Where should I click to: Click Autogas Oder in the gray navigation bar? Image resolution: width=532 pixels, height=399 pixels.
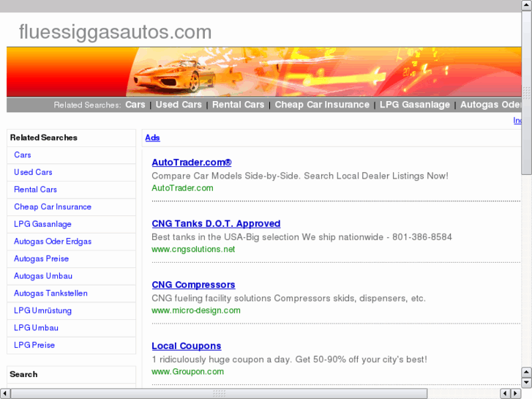pyautogui.click(x=490, y=105)
